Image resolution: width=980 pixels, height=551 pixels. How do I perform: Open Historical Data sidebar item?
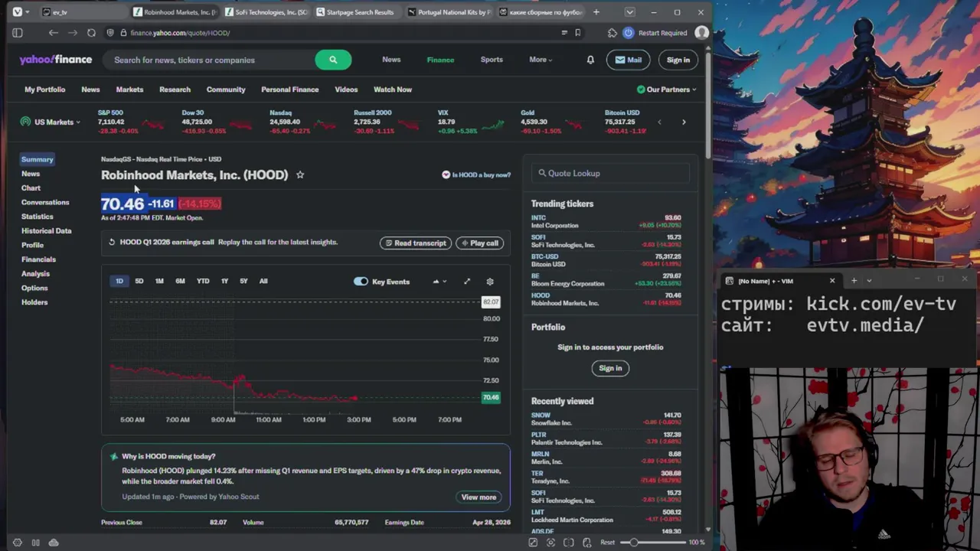(x=47, y=230)
